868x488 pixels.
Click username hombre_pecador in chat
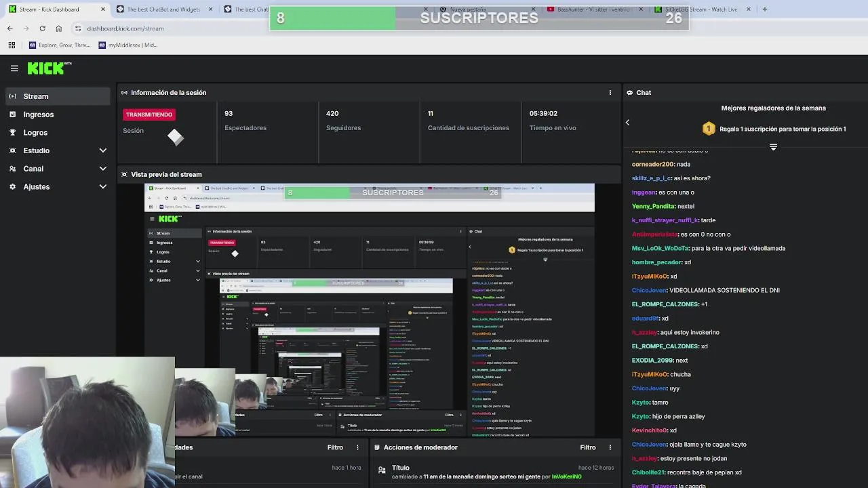click(657, 262)
